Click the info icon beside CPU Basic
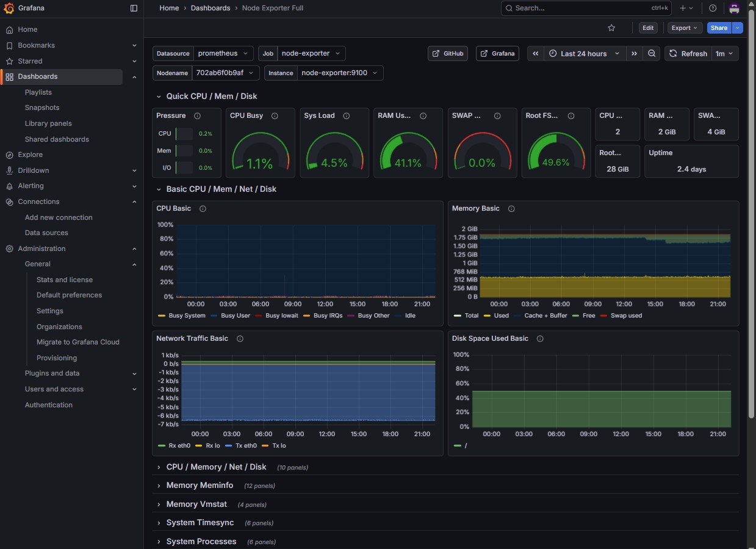The image size is (756, 549). click(203, 208)
